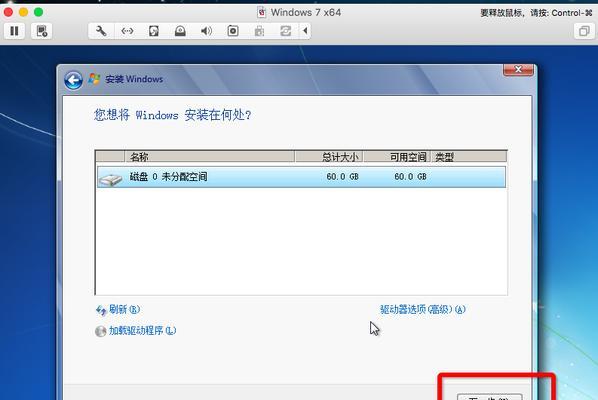The image size is (598, 400).
Task: Click the sync sharing icon
Action: (x=286, y=31)
